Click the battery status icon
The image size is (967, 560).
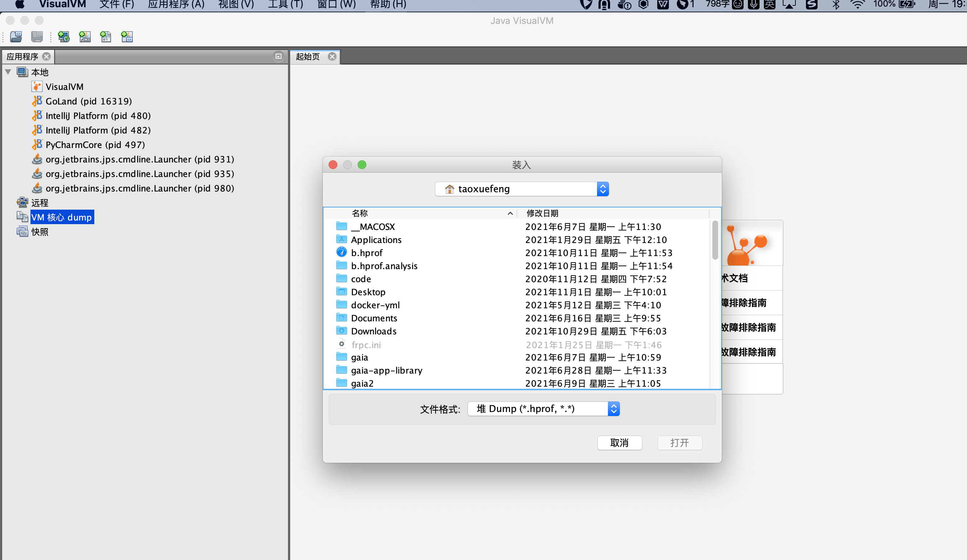pos(907,5)
